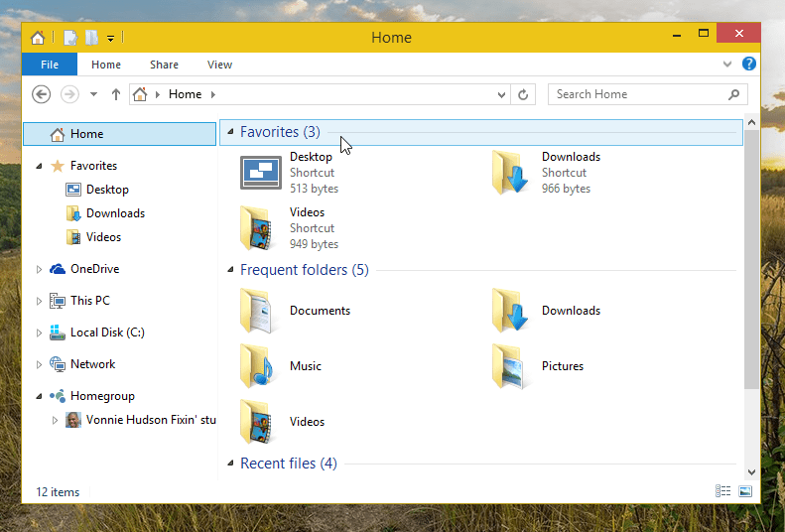Screen dimensions: 785x532
Task: Click Recent files (4) group title
Action: coord(289,464)
